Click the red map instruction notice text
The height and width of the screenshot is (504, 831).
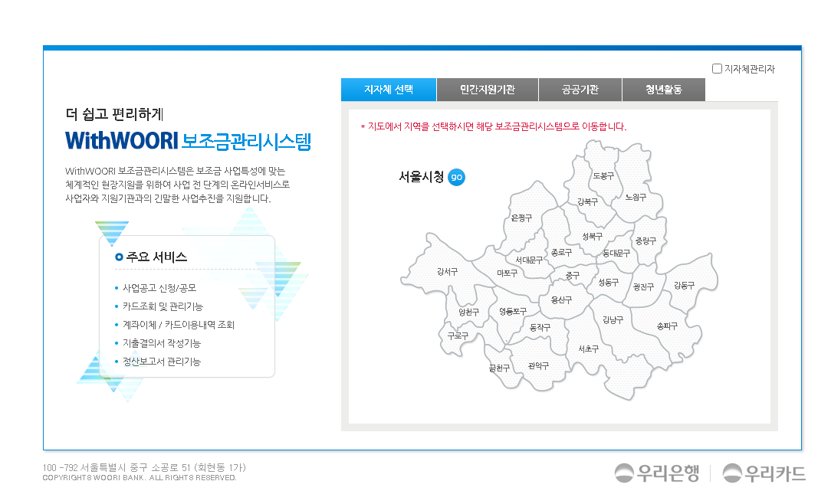pyautogui.click(x=494, y=126)
